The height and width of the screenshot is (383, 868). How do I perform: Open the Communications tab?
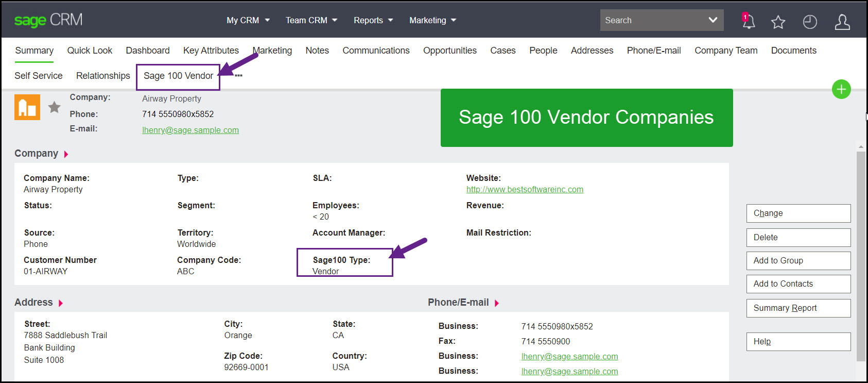(x=376, y=51)
